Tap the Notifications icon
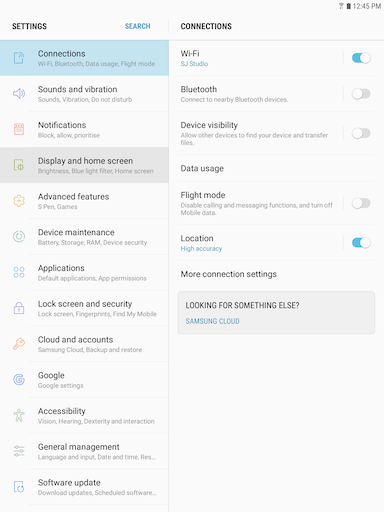Screen dimensions: 384x512 [x=19, y=129]
